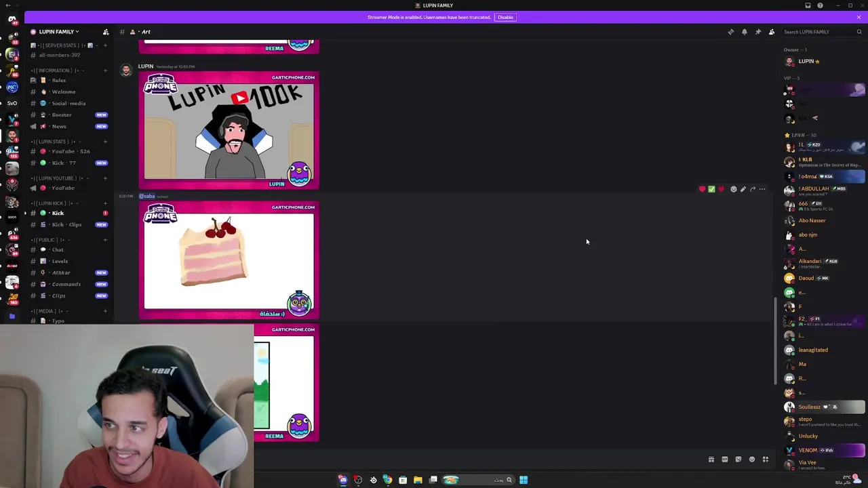Open the Windows Start button on taskbar
868x488 pixels.
pos(524,480)
